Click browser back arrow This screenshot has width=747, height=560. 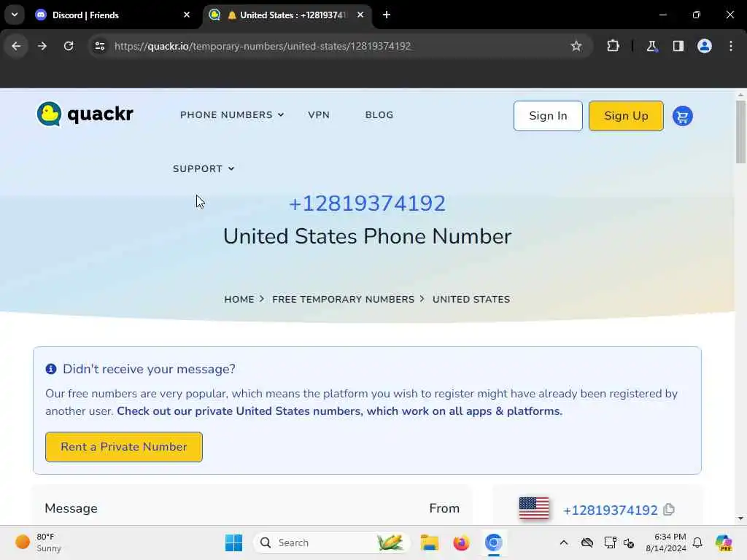[16, 46]
